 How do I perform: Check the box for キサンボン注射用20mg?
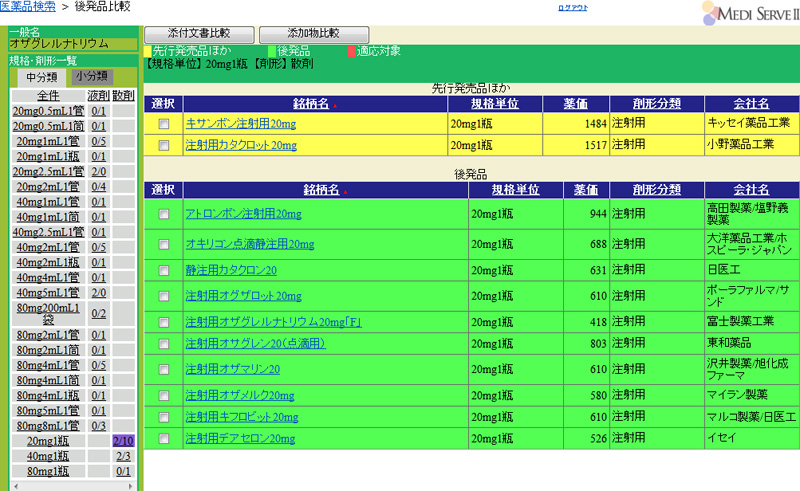[x=164, y=124]
